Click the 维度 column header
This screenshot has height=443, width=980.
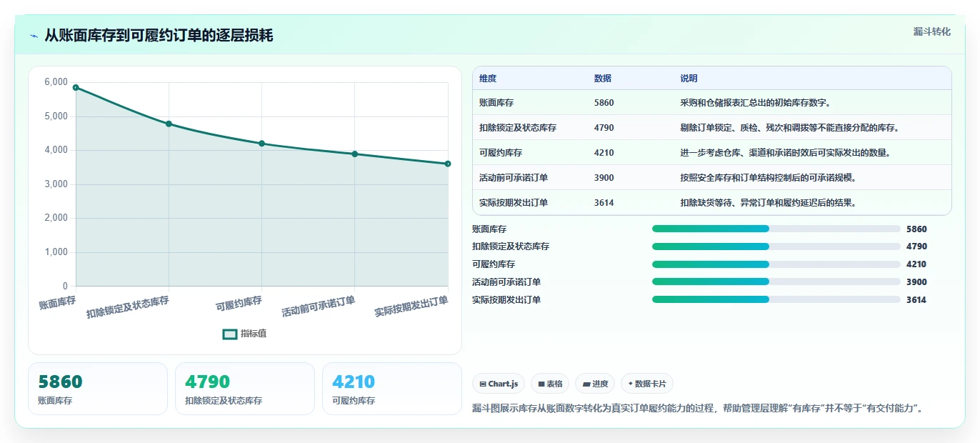point(488,79)
